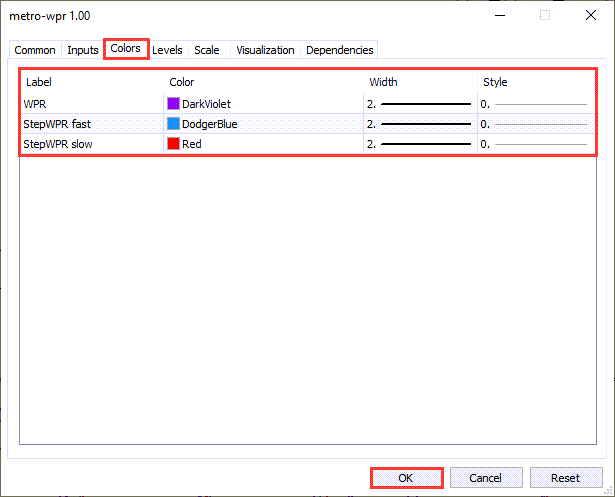Screen dimensions: 615x497
Task: Open the Common tab
Action: (35, 50)
